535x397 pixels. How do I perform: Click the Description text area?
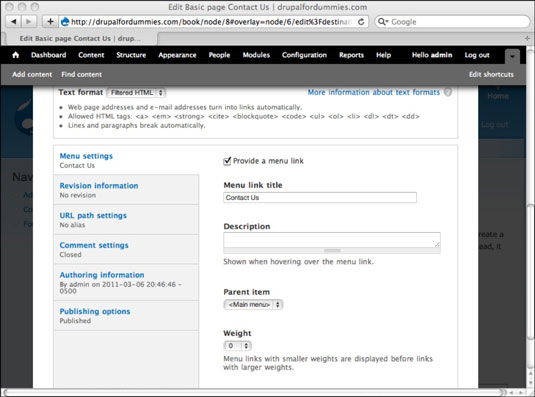click(x=332, y=240)
